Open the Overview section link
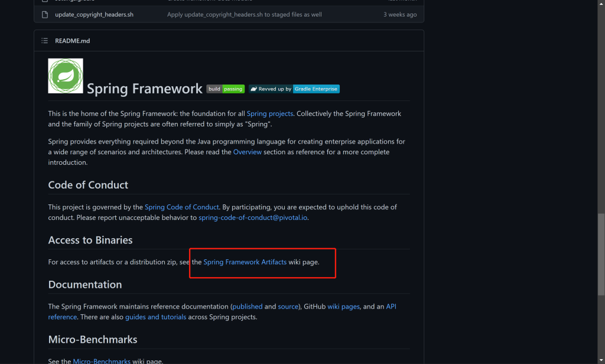605x364 pixels. pos(248,152)
